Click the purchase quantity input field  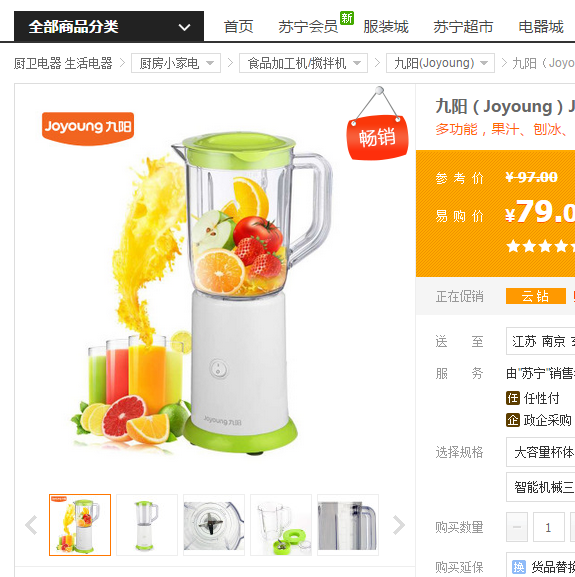(549, 527)
